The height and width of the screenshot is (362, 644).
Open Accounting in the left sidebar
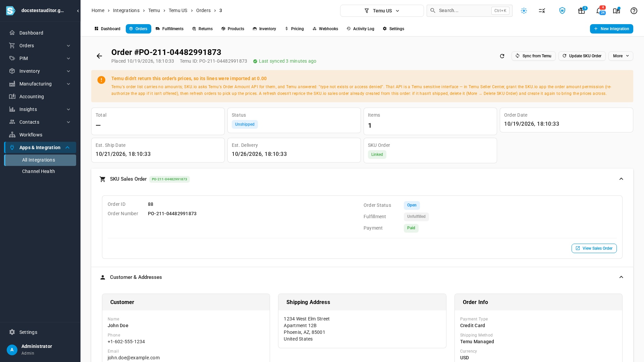40,97
